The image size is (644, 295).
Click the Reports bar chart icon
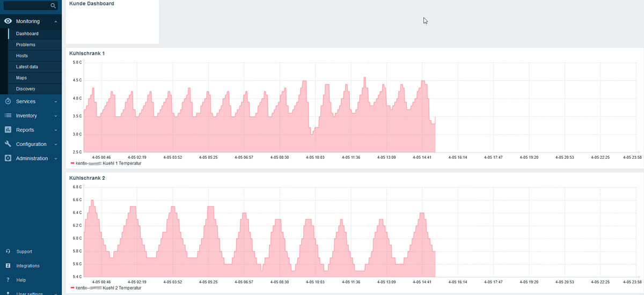pos(8,130)
